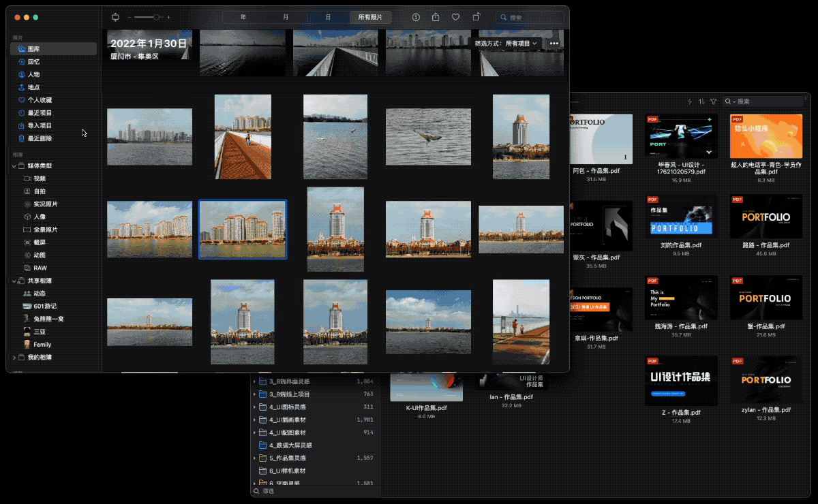Expand the 4_UI图标灵感 folder in back window
This screenshot has width=818, height=504.
255,407
